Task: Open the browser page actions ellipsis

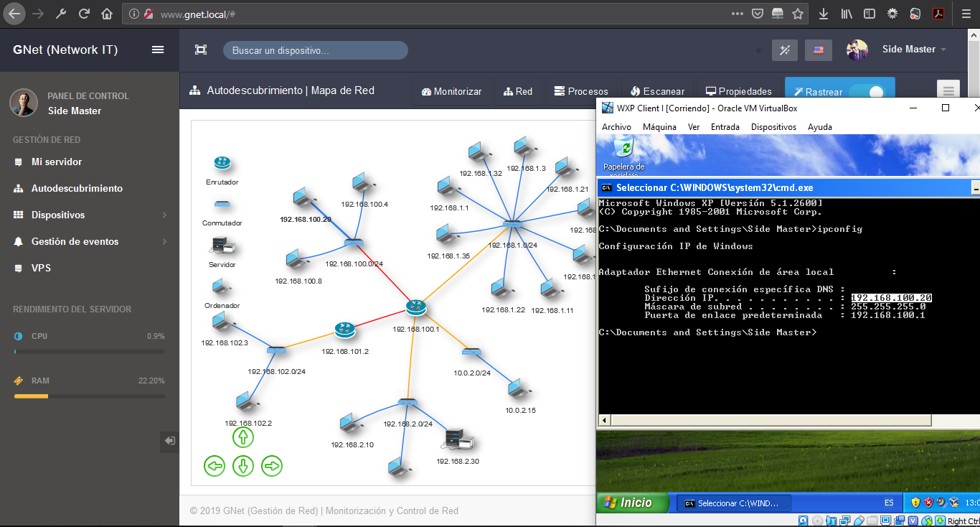Action: click(738, 14)
